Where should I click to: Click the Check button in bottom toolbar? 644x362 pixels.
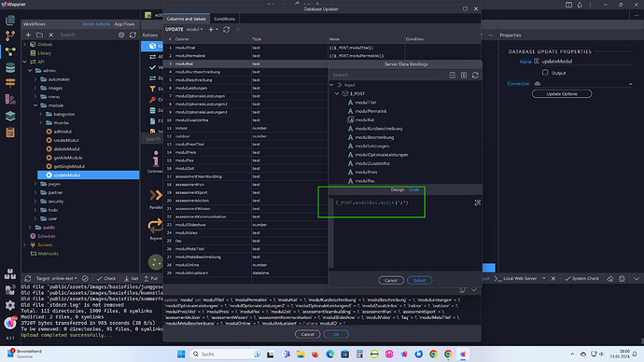pyautogui.click(x=106, y=278)
